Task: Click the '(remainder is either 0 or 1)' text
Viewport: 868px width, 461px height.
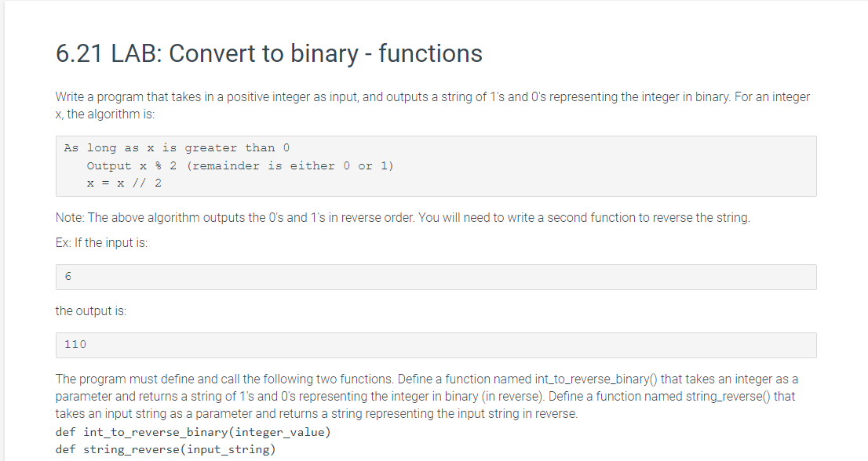Action: 290,166
